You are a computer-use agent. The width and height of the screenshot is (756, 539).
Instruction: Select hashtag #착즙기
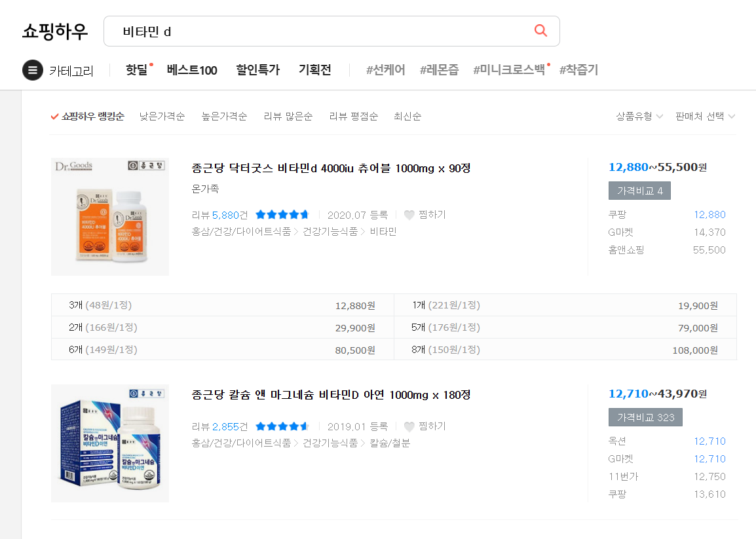point(578,70)
